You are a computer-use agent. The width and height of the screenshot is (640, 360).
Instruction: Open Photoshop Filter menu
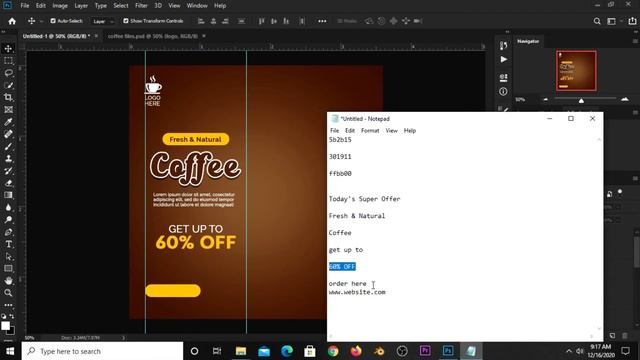coord(141,6)
